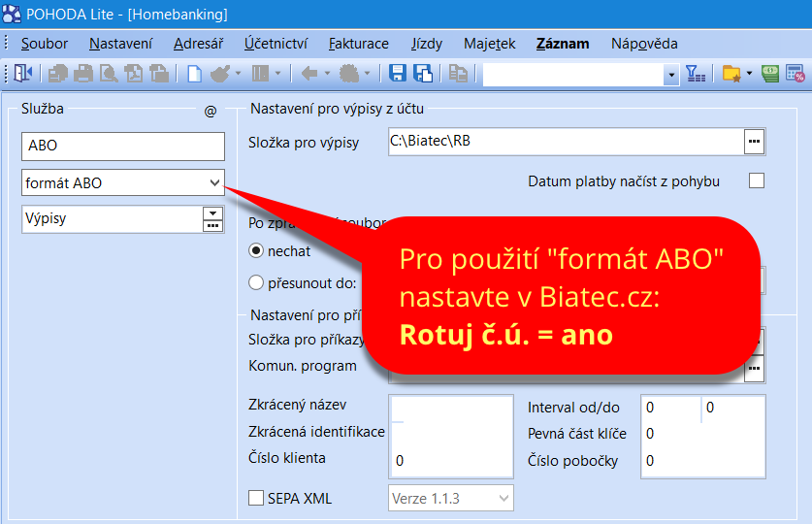This screenshot has height=524, width=812.
Task: Click the green banknotes toolbar icon
Action: click(x=770, y=74)
